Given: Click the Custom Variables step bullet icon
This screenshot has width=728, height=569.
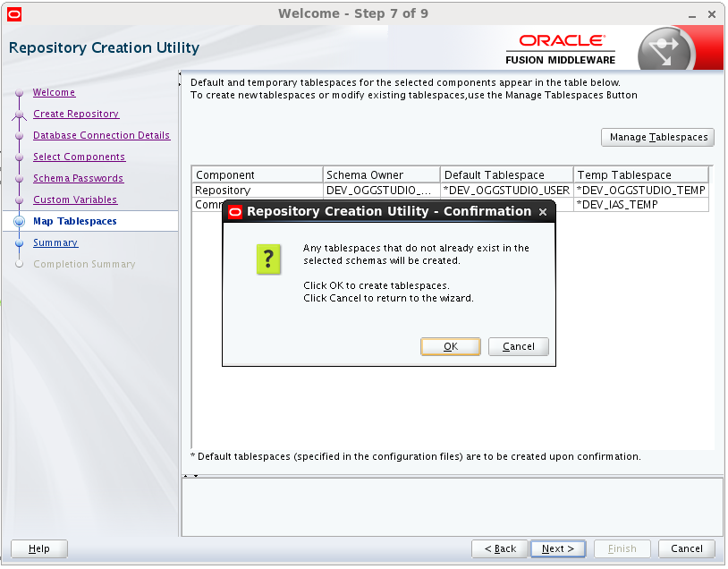Looking at the screenshot, I should (19, 200).
